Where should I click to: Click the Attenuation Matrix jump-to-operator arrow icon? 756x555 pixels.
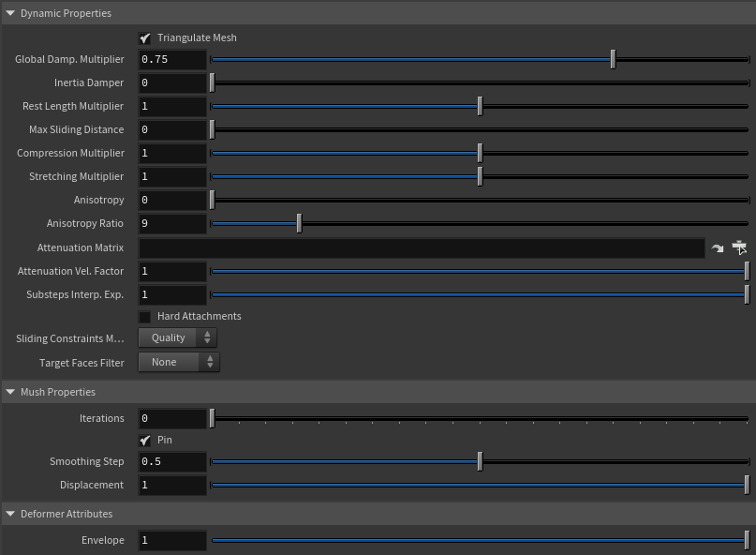[x=718, y=248]
